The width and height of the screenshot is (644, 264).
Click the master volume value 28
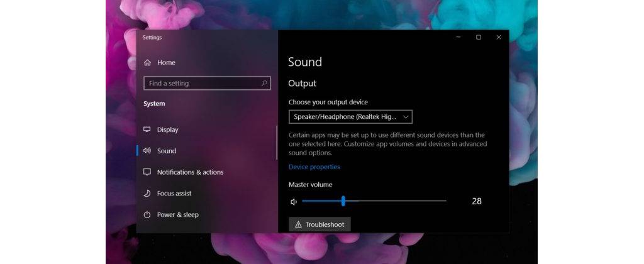(477, 201)
